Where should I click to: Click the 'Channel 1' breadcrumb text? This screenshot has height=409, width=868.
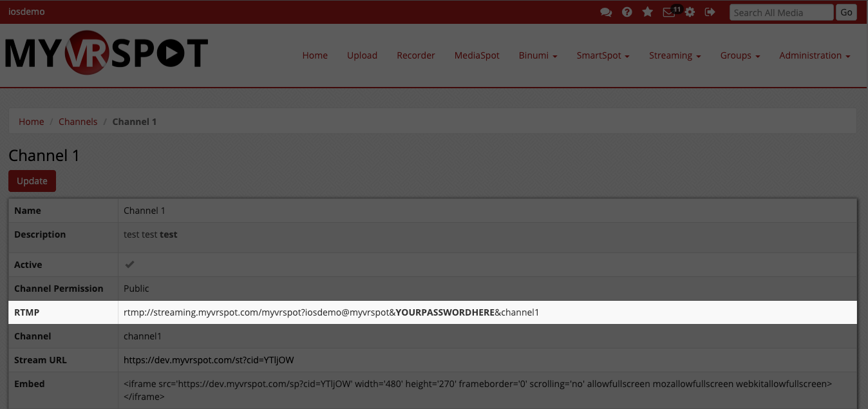(135, 122)
